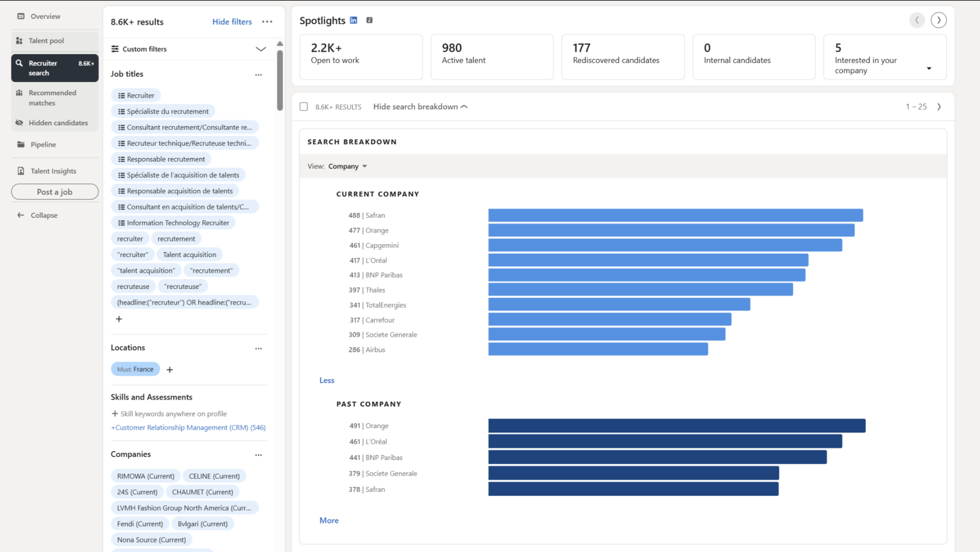Click the Post a job button
Screen dimensions: 980x552
click(x=55, y=192)
